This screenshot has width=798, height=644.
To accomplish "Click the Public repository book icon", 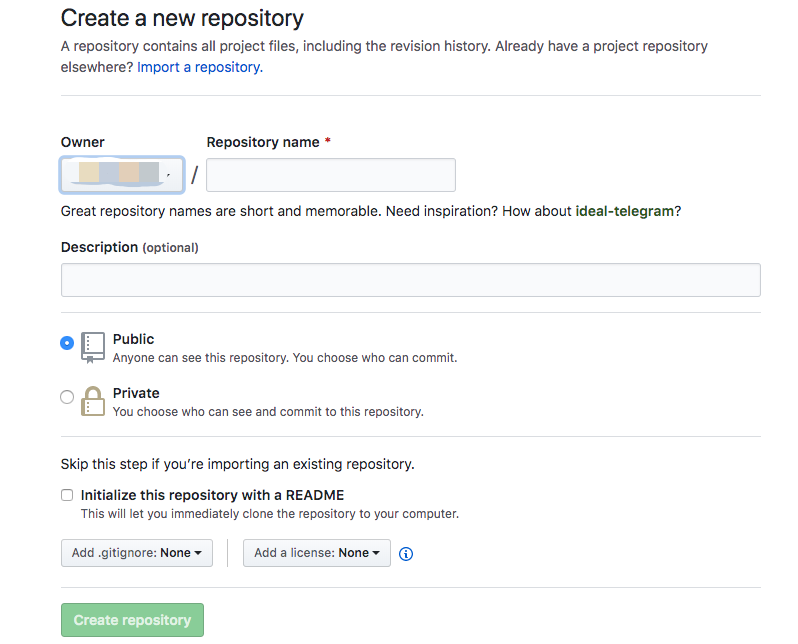I will pyautogui.click(x=92, y=346).
